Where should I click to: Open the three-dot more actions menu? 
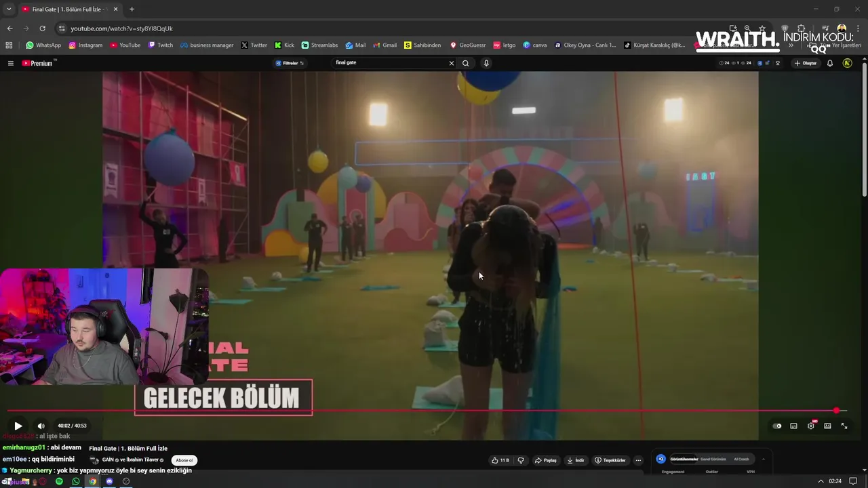click(638, 460)
